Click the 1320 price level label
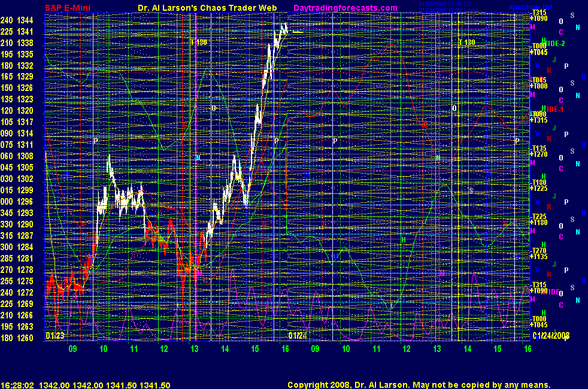Viewport: 588px width, 389px height. tap(25, 111)
